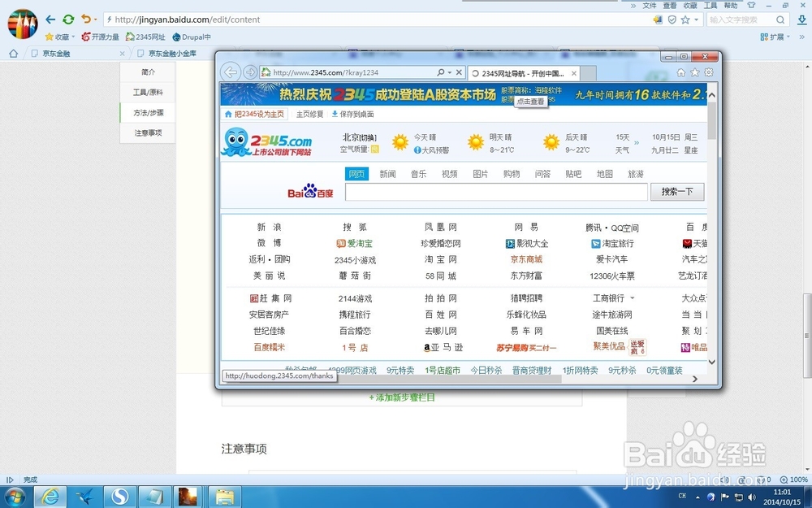Screen dimensions: 812x508
Task: Select 工具/原料 in the left sidebar
Action: click(x=148, y=93)
